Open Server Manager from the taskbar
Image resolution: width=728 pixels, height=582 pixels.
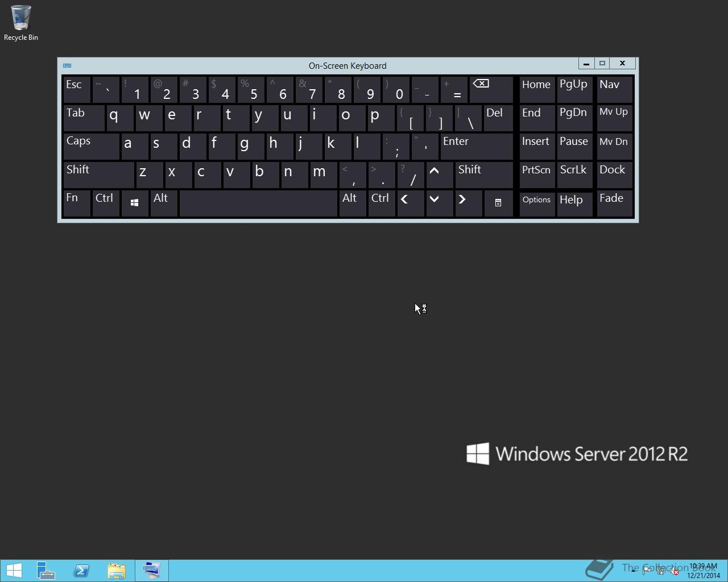[x=46, y=571]
